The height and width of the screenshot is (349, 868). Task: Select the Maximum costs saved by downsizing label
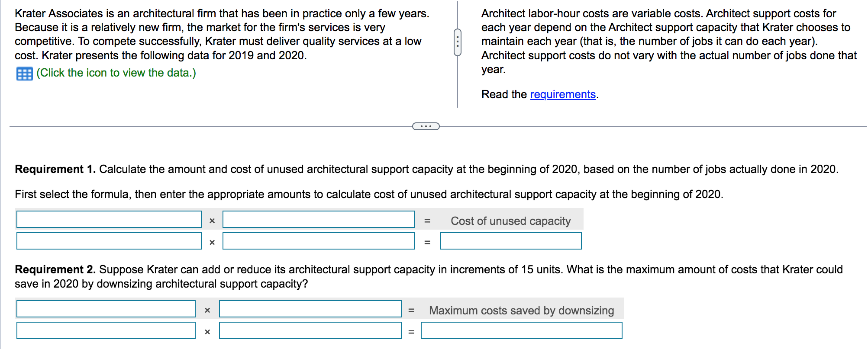521,310
